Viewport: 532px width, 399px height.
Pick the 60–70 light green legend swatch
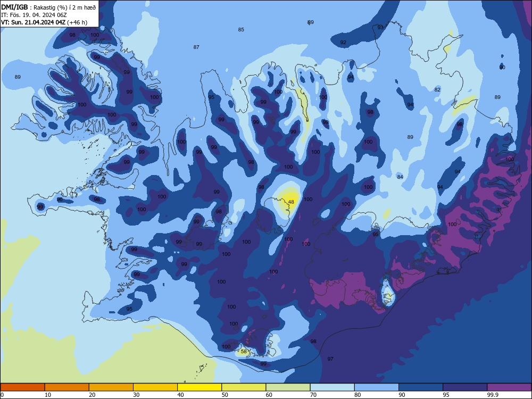coord(288,387)
